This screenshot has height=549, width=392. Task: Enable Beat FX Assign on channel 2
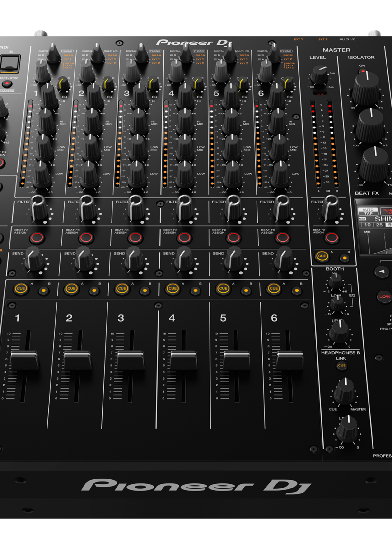click(x=86, y=238)
